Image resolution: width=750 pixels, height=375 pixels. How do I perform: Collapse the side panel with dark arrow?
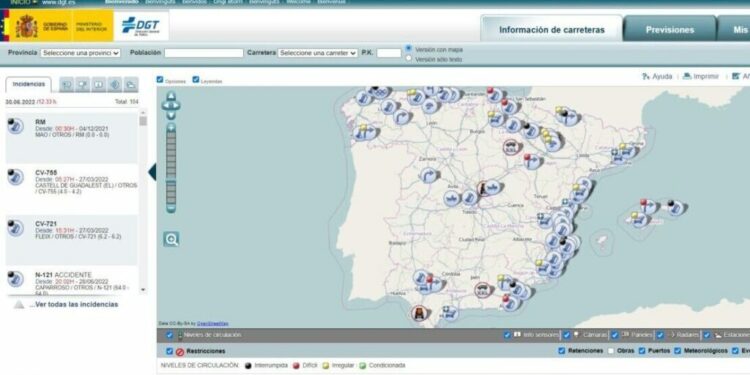click(153, 172)
